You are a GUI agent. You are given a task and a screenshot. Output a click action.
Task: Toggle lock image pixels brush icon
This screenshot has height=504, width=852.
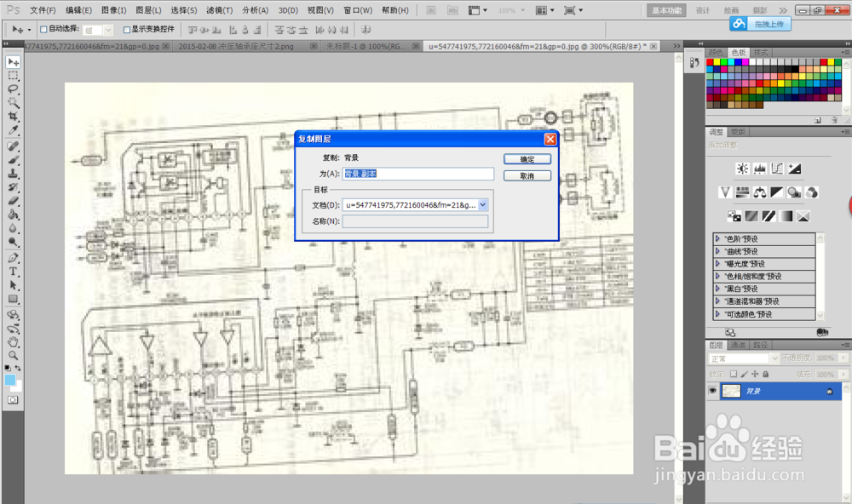pos(745,375)
